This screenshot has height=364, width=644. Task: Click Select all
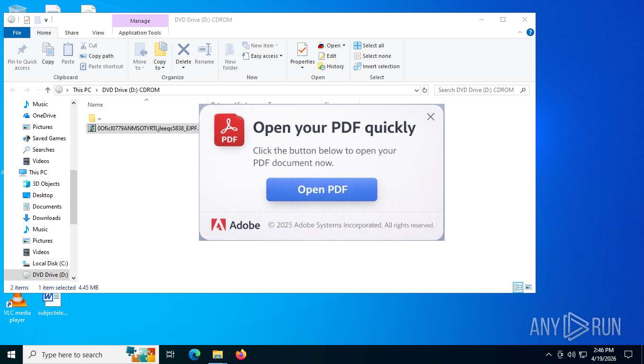(x=369, y=45)
